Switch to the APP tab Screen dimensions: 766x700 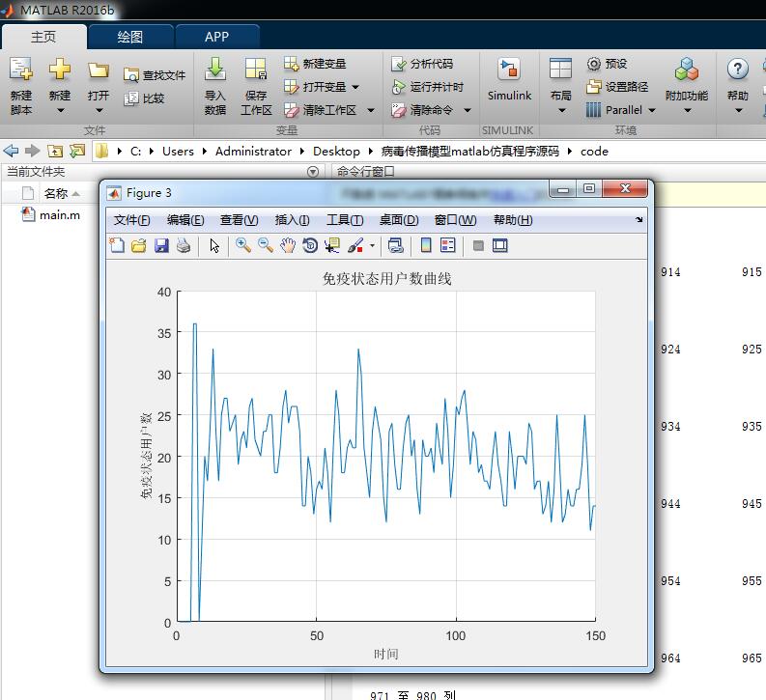click(x=217, y=37)
